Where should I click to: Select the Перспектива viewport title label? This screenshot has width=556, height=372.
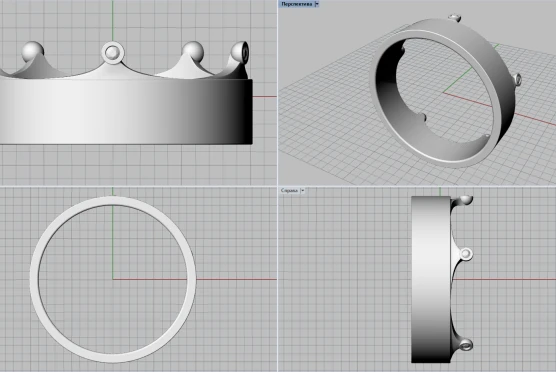tap(296, 4)
